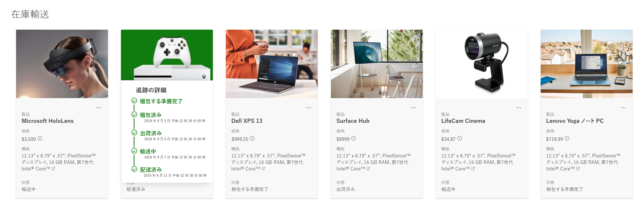Image resolution: width=644 pixels, height=204 pixels.
Task: Select the 配達済み tracking step
Action: point(151,170)
